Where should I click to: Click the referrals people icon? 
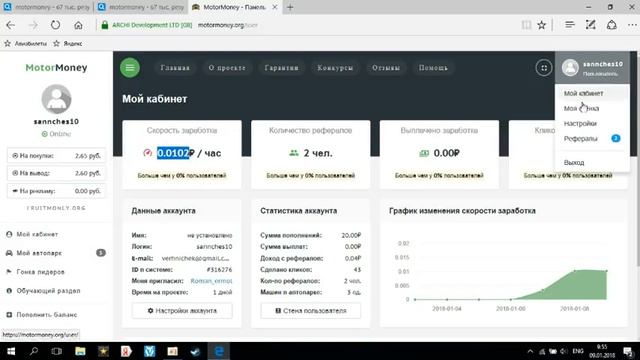294,153
